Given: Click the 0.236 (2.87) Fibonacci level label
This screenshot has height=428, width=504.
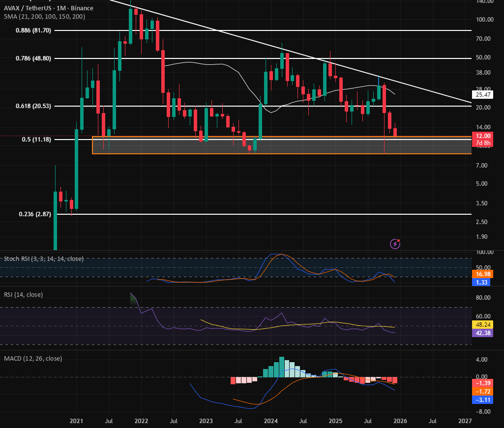Looking at the screenshot, I should click(35, 214).
